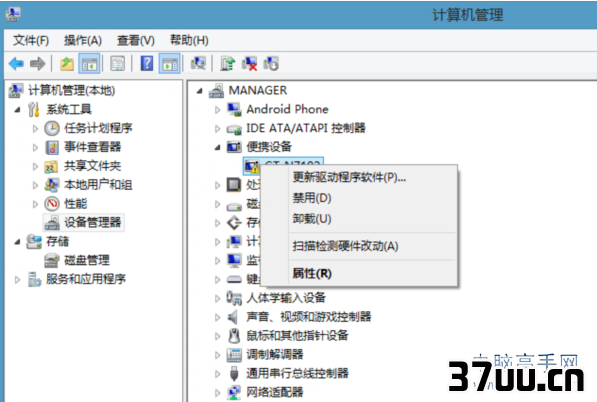
Task: Expand the Android Phone device node
Action: click(217, 110)
